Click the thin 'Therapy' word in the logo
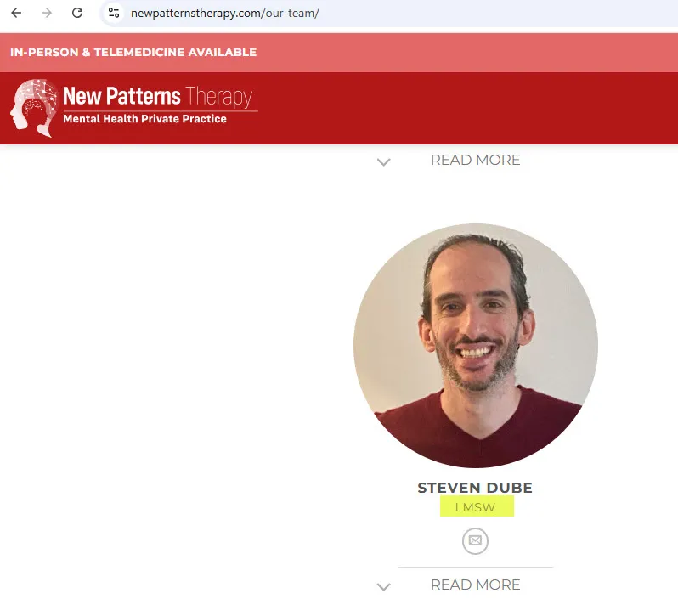This screenshot has height=616, width=678. tap(219, 97)
